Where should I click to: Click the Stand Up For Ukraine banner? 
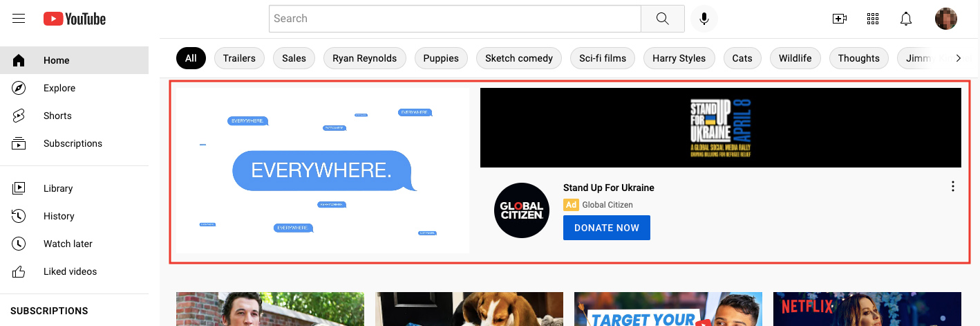[x=721, y=127]
